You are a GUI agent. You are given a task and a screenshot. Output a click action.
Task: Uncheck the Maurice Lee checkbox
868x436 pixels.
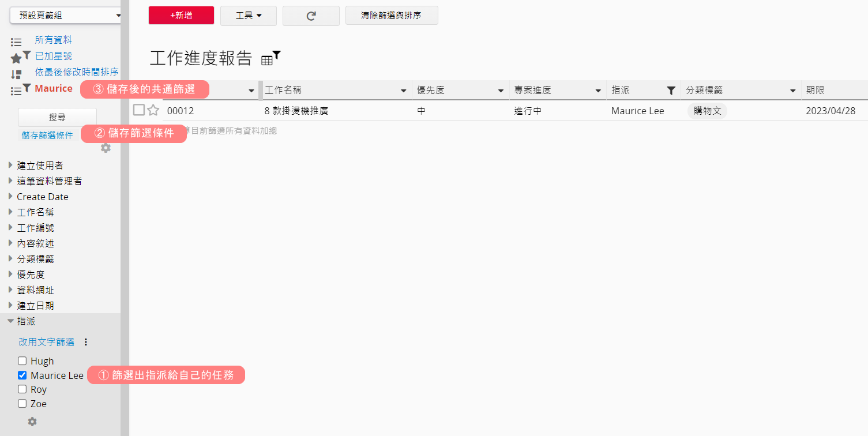click(22, 375)
